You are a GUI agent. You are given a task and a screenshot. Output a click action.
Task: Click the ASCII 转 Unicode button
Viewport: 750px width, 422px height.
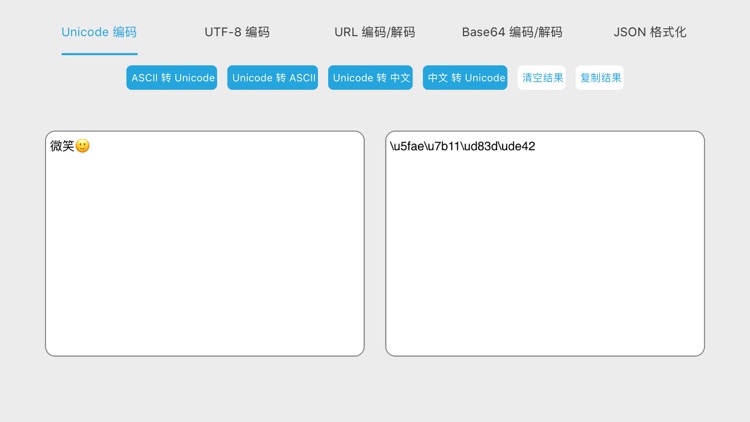[x=172, y=78]
